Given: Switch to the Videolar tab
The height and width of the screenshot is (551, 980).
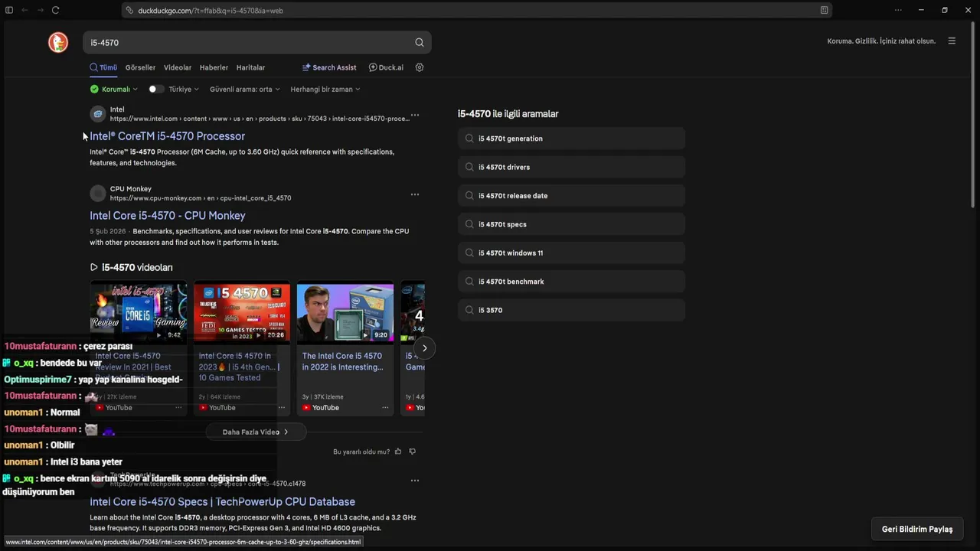Looking at the screenshot, I should click(x=178, y=67).
